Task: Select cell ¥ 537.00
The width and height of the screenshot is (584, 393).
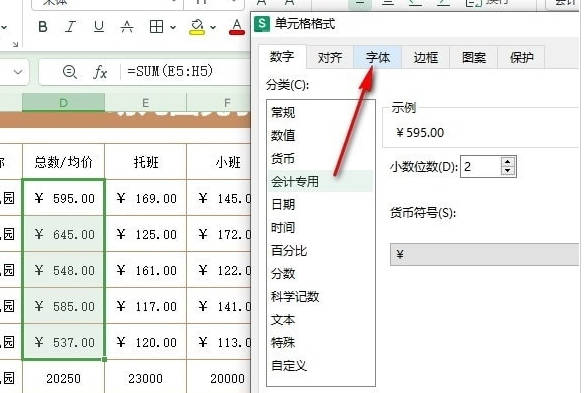Action: tap(64, 342)
